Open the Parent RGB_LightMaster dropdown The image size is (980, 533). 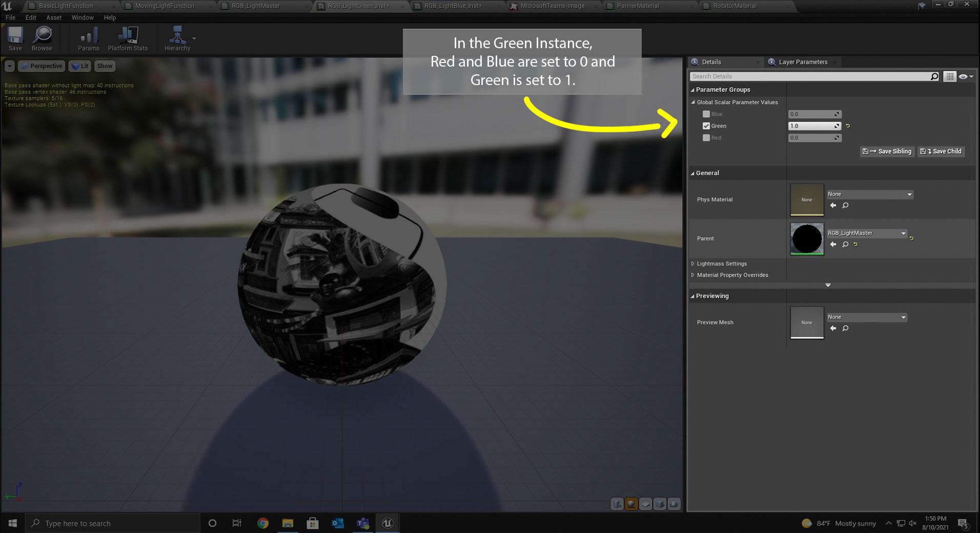867,233
